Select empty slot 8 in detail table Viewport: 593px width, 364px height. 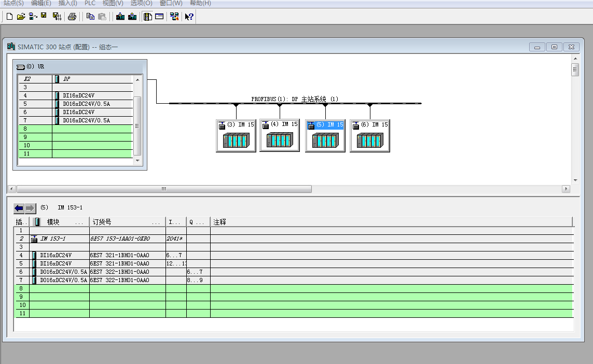click(294, 289)
